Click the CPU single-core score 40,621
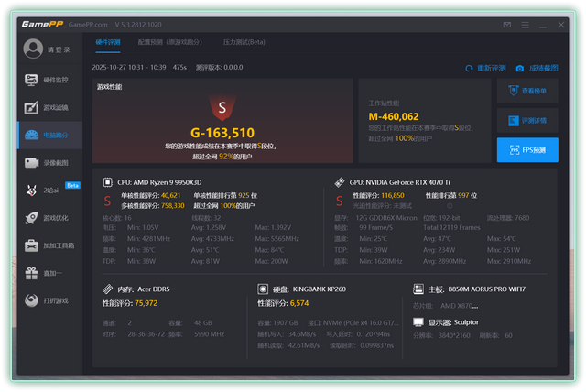Screen dimensions: 586x392 click(x=171, y=195)
